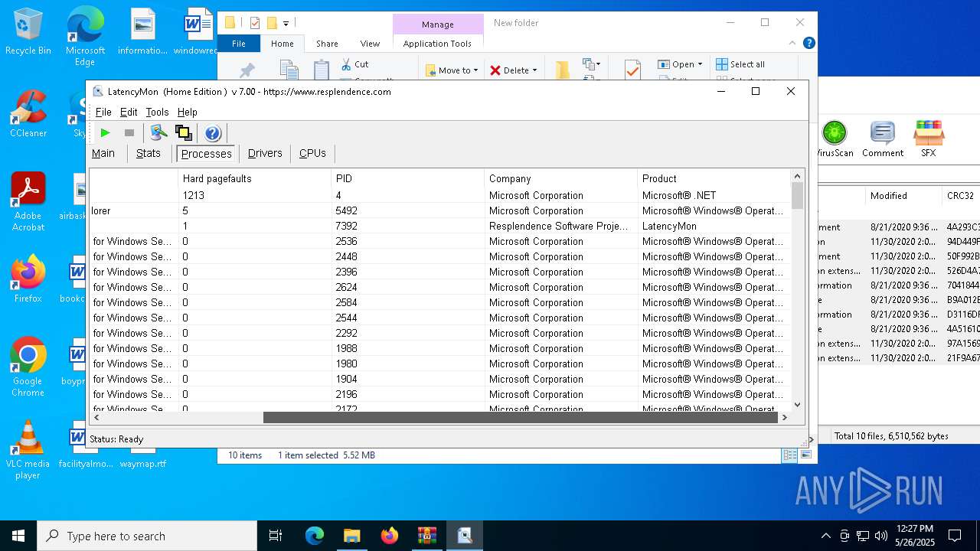Screen dimensions: 980x551
Task: Select the row with PID 2536
Action: (440, 241)
